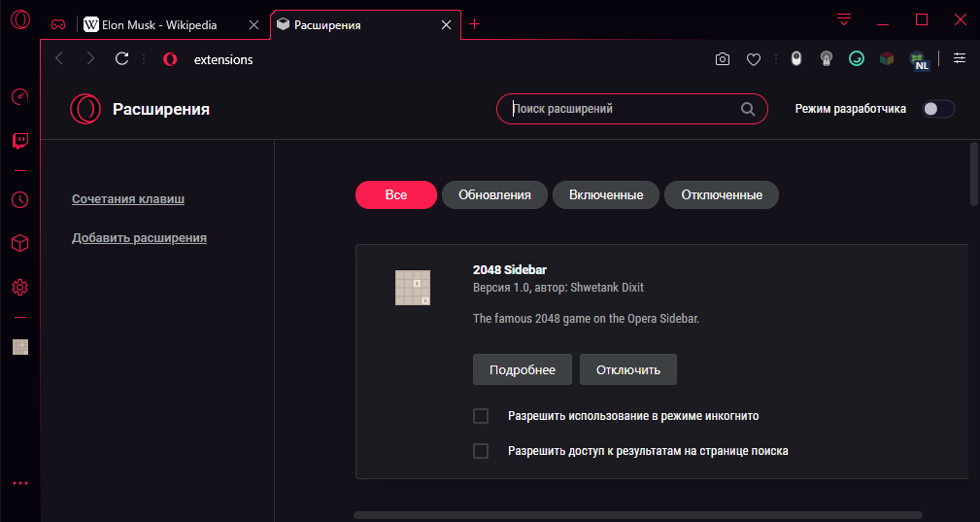The image size is (980, 522).
Task: Click the colored cube extension icon
Action: [x=887, y=58]
